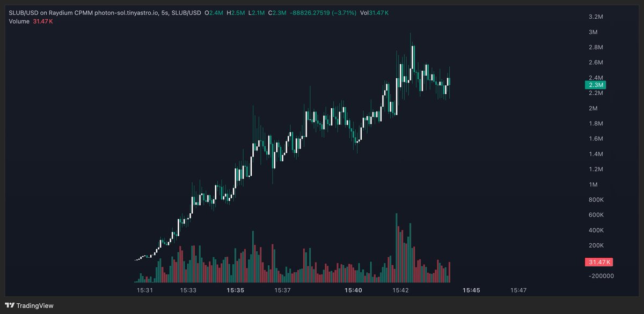Click the 200K price axis label
This screenshot has height=314, width=644.
tap(596, 245)
